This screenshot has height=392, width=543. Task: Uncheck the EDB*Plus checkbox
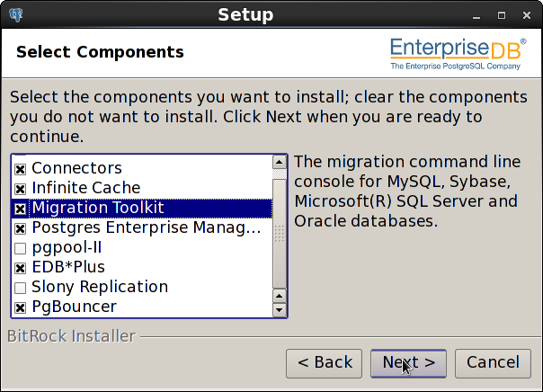(x=20, y=268)
